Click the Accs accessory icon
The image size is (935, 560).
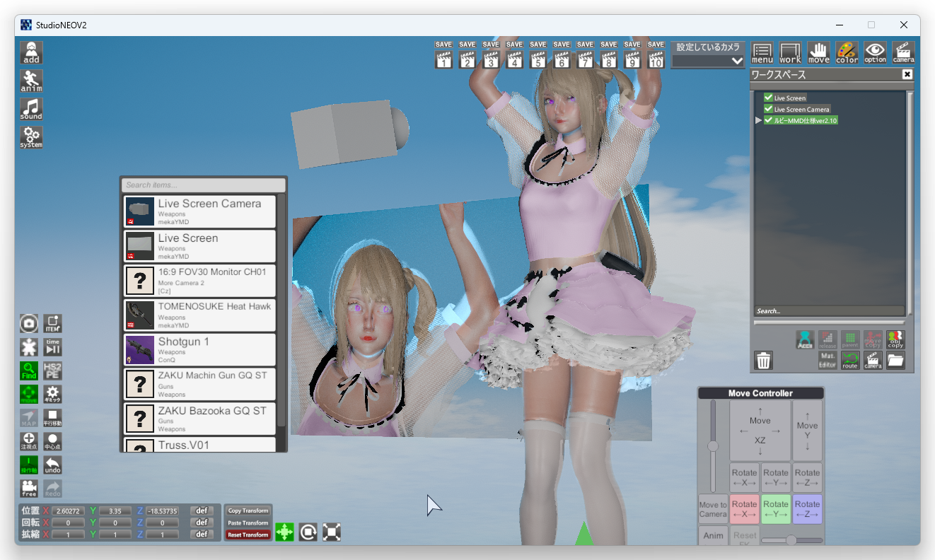pos(805,340)
